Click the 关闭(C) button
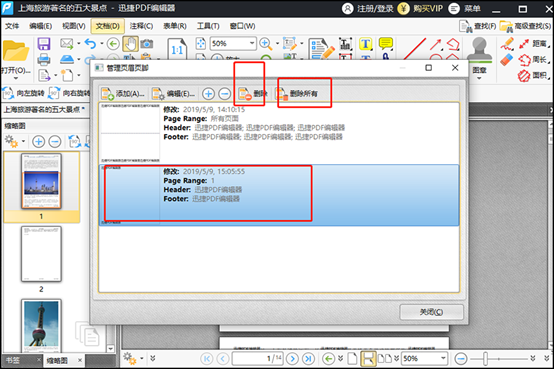This screenshot has height=369, width=554. point(431,312)
